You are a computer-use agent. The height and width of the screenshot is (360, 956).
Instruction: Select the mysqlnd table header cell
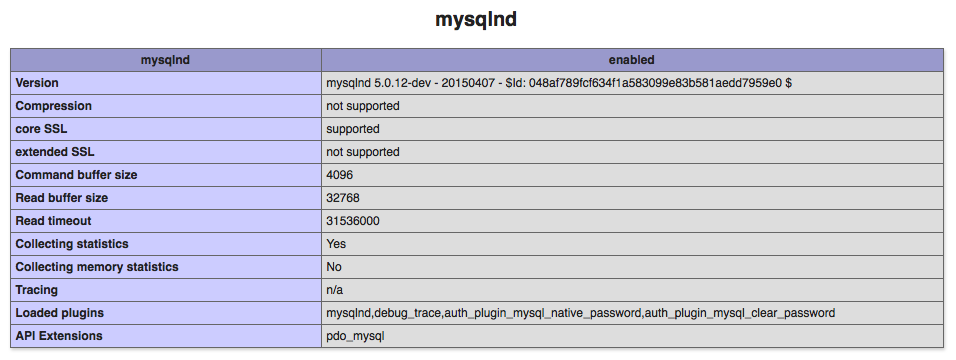click(x=166, y=60)
